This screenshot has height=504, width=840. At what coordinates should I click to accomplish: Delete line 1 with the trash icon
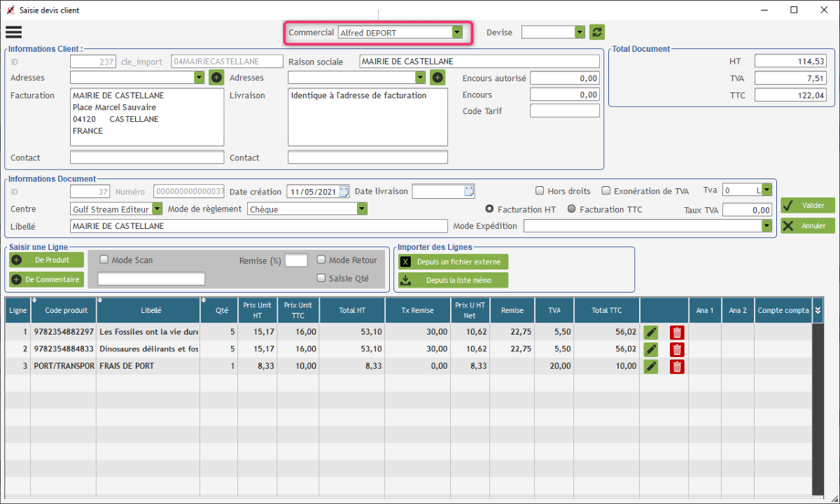[x=677, y=332]
